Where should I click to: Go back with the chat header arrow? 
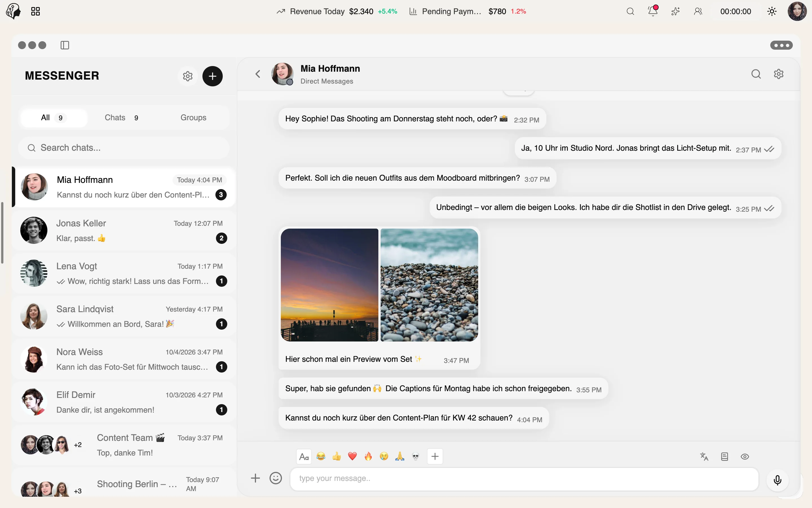[x=258, y=74]
